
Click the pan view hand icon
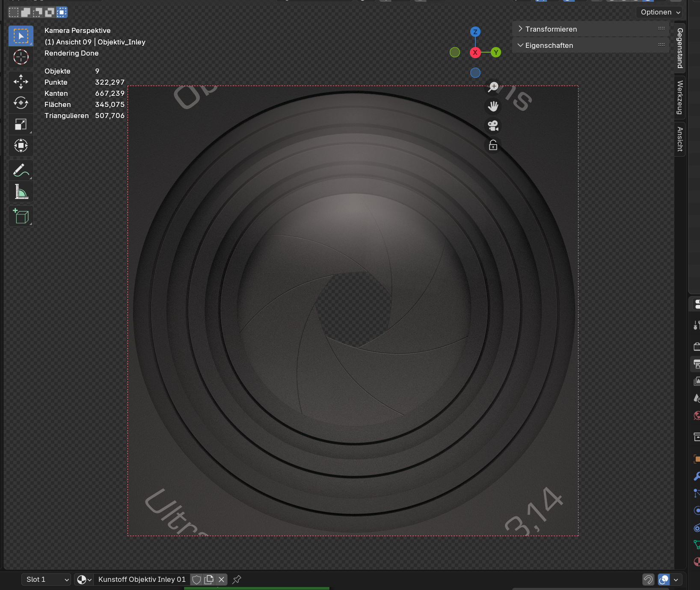tap(493, 106)
